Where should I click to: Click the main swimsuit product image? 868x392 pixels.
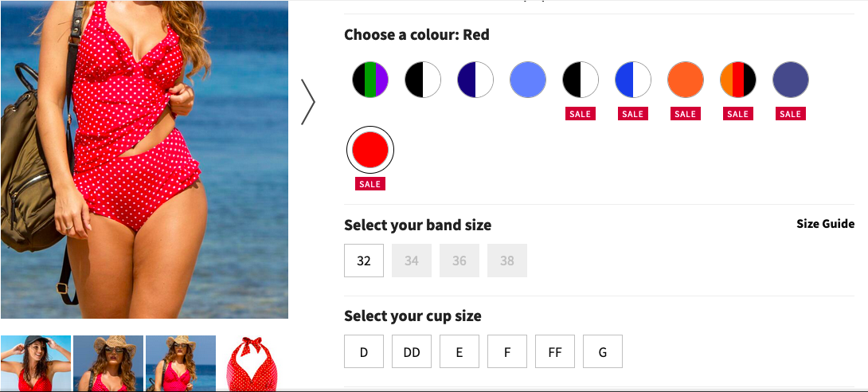pyautogui.click(x=144, y=159)
